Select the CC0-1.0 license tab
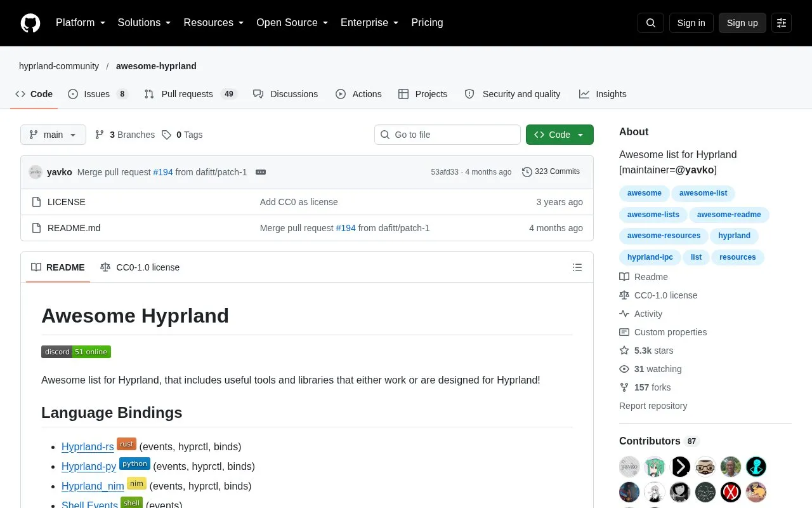The width and height of the screenshot is (812, 508). click(140, 267)
